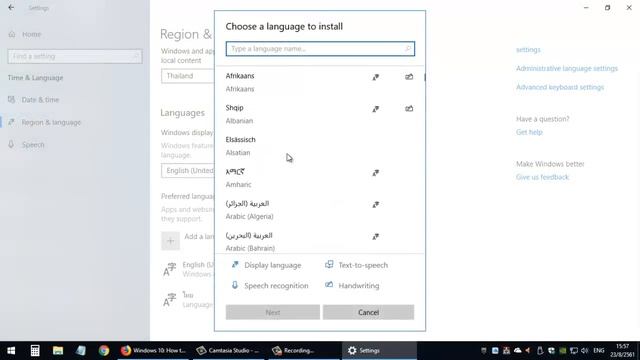Image resolution: width=640 pixels, height=360 pixels.
Task: Open Advanced keyboard settings link
Action: [560, 87]
